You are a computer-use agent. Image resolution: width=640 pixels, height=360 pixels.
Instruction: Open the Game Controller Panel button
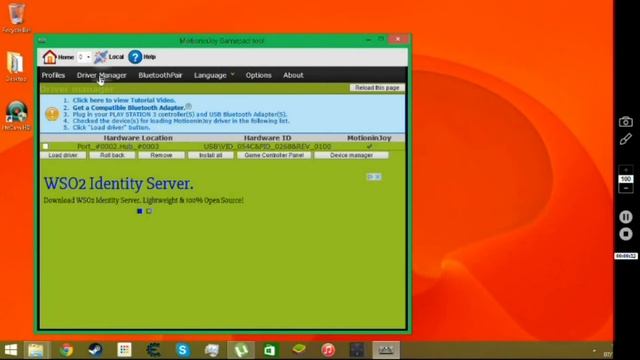click(x=274, y=155)
